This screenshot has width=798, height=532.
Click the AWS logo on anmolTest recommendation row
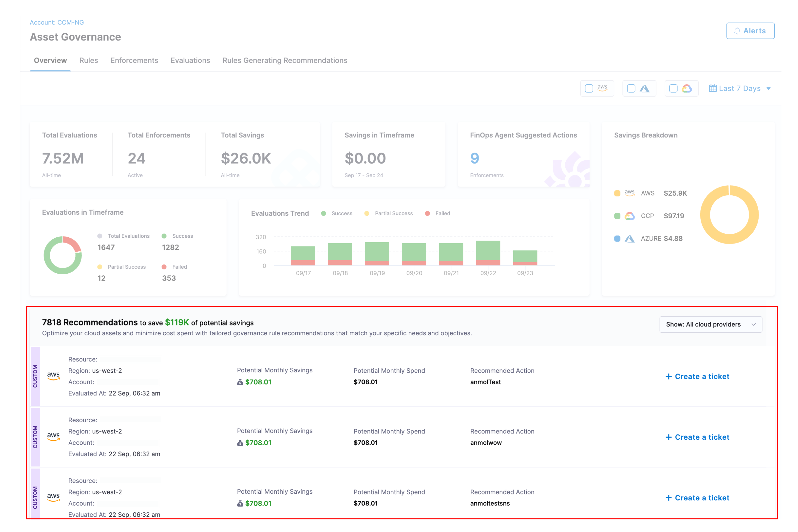pos(53,376)
